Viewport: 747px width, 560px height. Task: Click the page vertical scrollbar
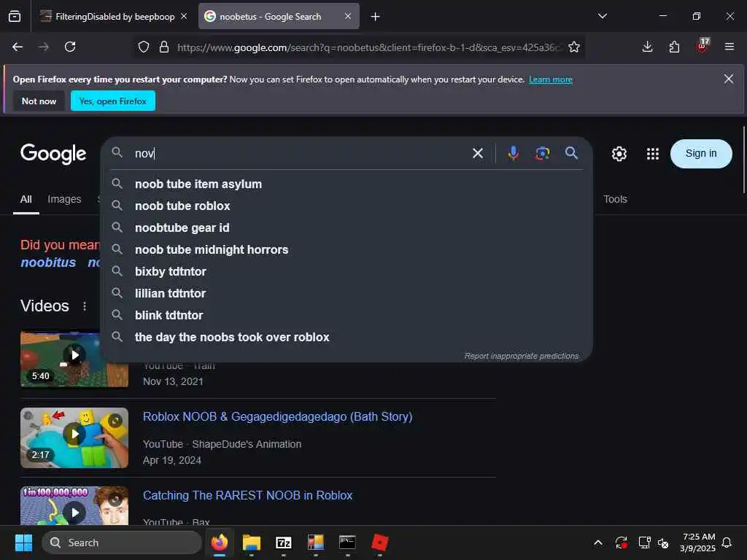(743, 160)
